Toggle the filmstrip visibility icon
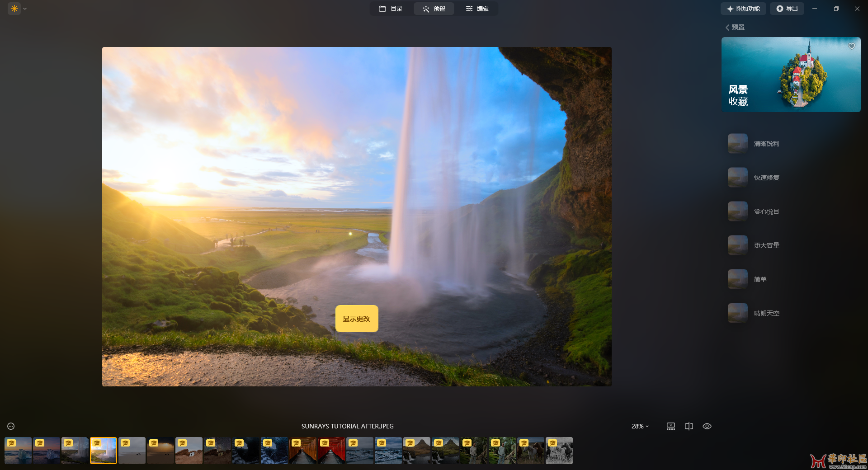 click(x=671, y=426)
